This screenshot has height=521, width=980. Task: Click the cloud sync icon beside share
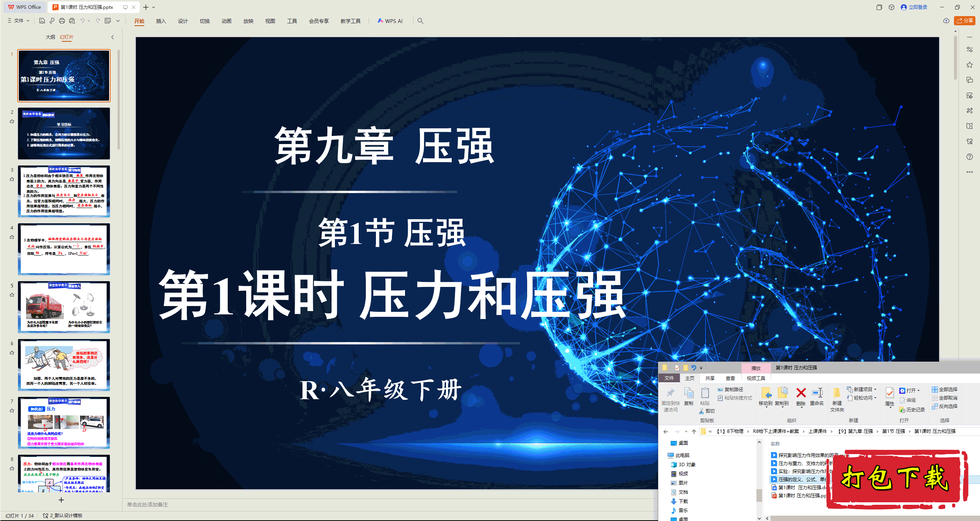tap(946, 21)
